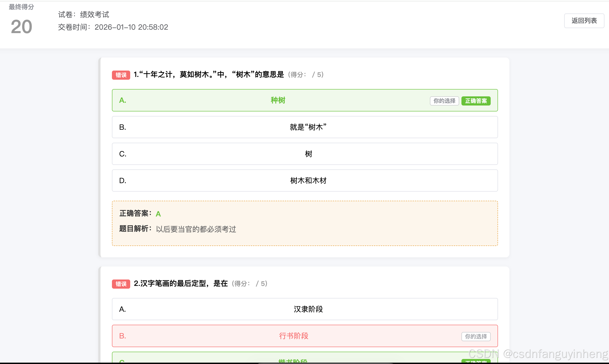Click the green 正确答案 badge in question 1
The width and height of the screenshot is (609, 364).
pos(476,101)
